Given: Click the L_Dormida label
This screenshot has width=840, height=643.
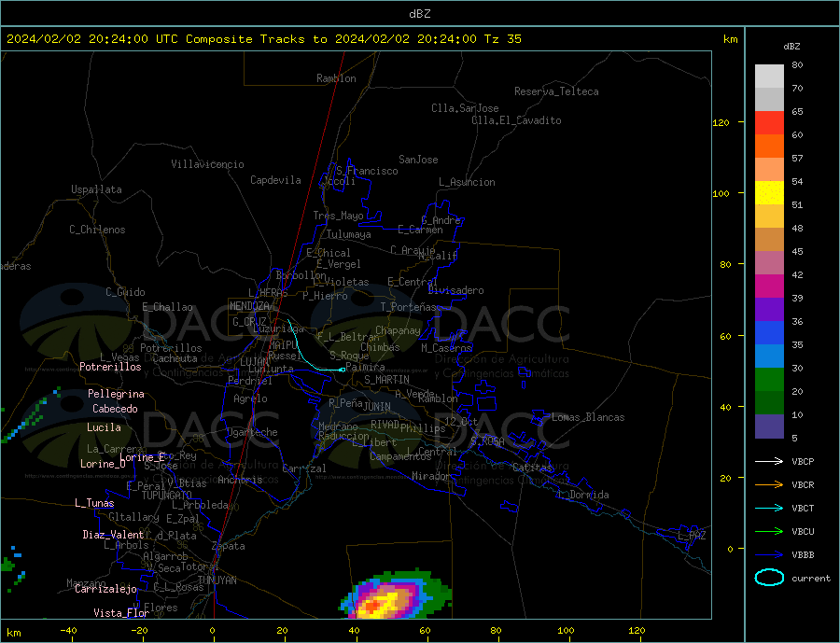Looking at the screenshot, I should click(584, 495).
